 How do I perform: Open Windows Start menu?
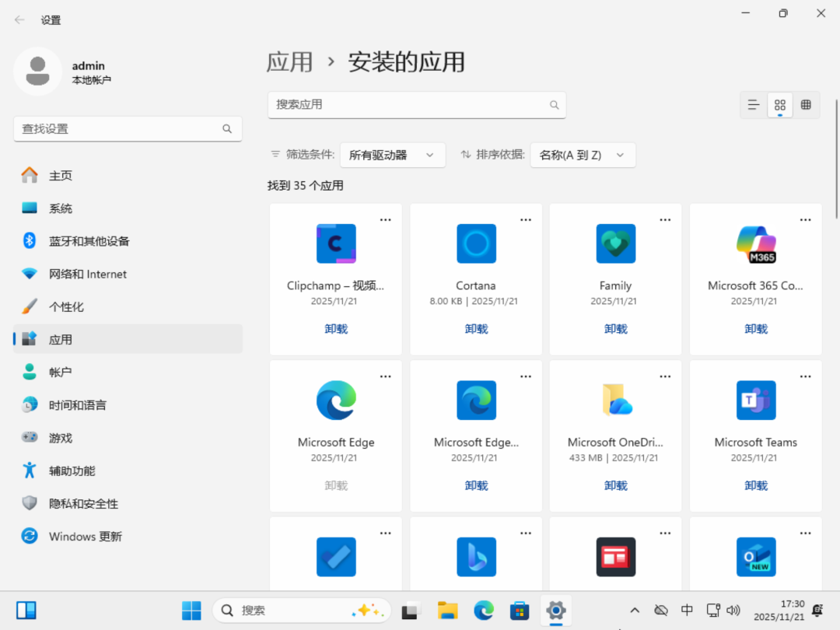191,611
